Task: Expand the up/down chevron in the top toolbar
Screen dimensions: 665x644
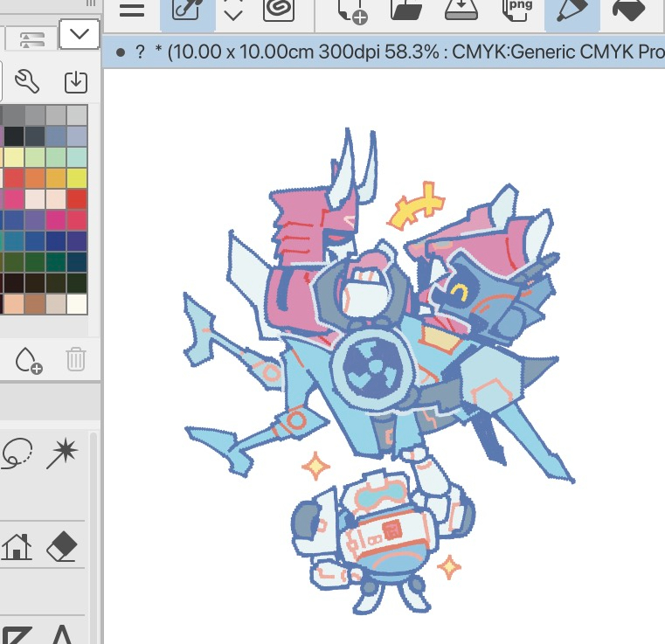Action: [232, 10]
